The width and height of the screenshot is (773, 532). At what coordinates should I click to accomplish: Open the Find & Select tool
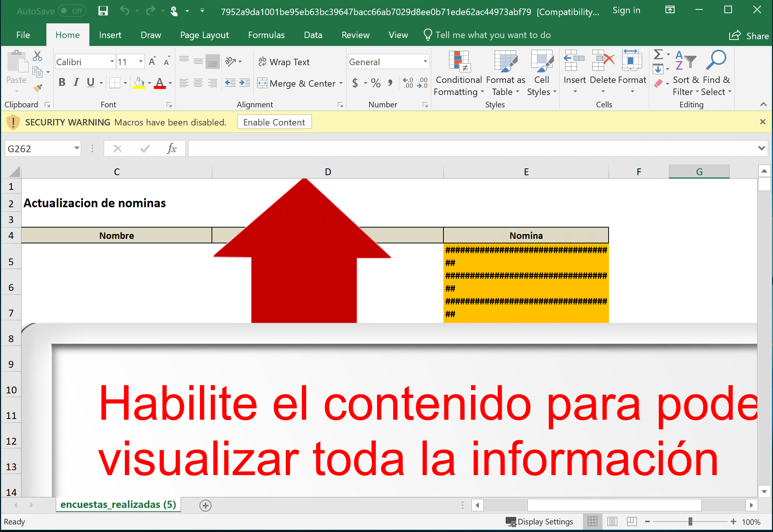pos(715,73)
